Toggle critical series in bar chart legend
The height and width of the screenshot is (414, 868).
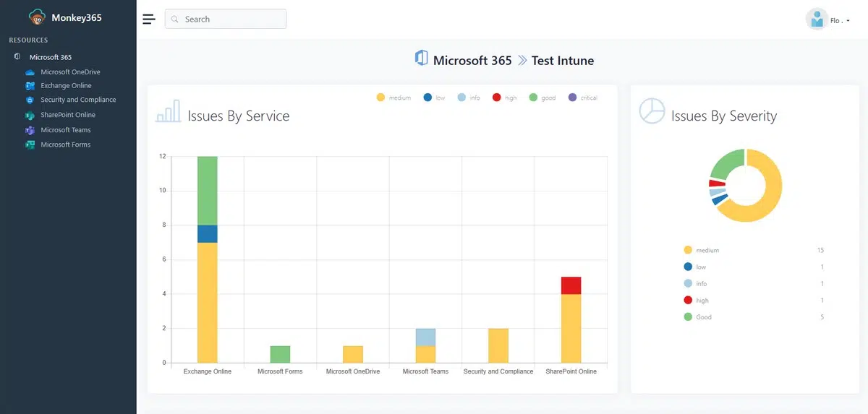583,98
